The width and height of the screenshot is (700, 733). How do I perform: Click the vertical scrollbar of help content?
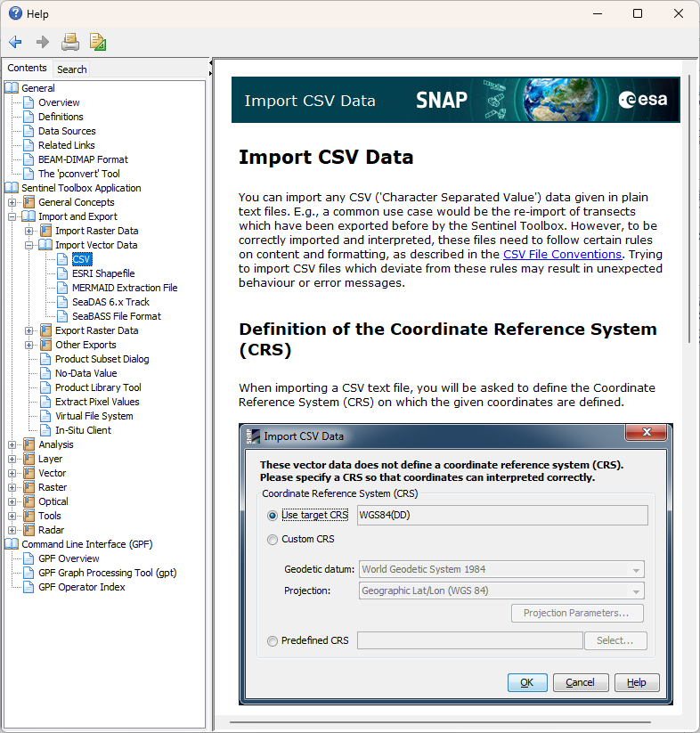689,209
